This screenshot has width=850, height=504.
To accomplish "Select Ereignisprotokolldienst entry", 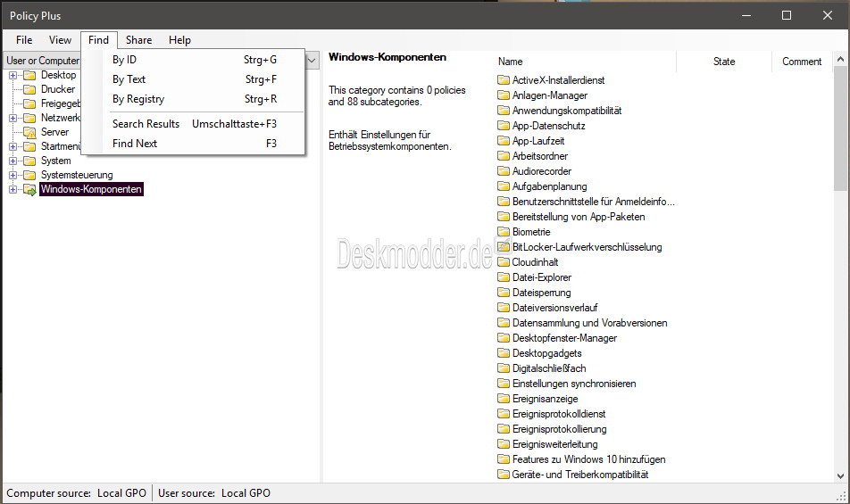I will pyautogui.click(x=559, y=414).
